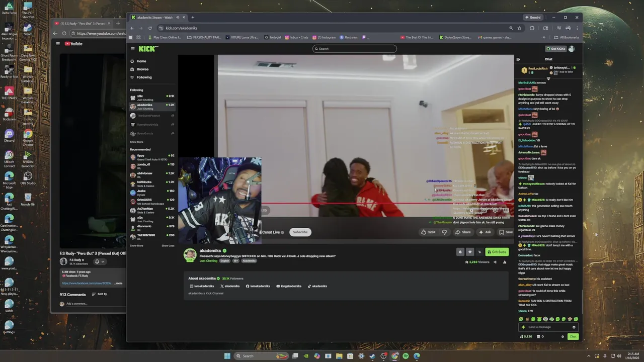Like the video with thumbs up 326K
Viewport: 644px width, 362px height.
[428, 232]
